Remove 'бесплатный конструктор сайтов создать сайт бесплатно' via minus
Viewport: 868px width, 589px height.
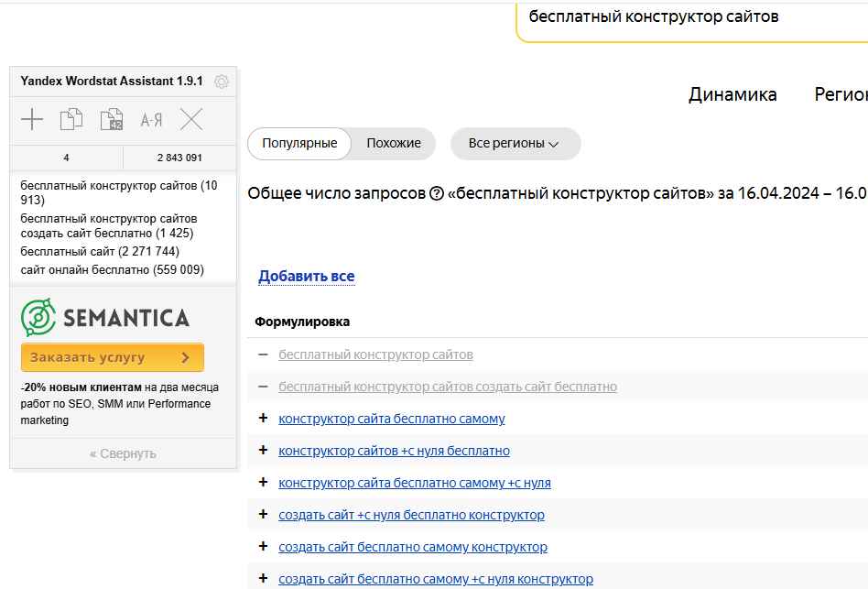[263, 387]
